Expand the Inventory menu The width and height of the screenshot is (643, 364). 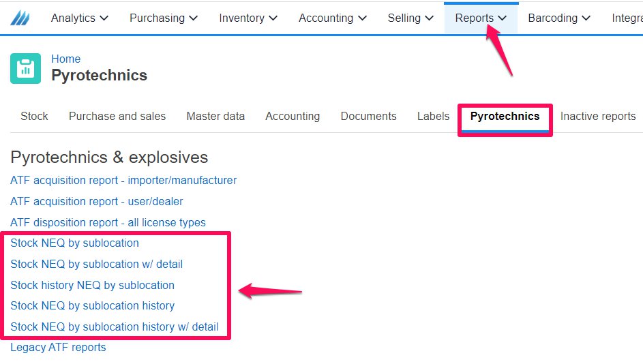pos(248,18)
